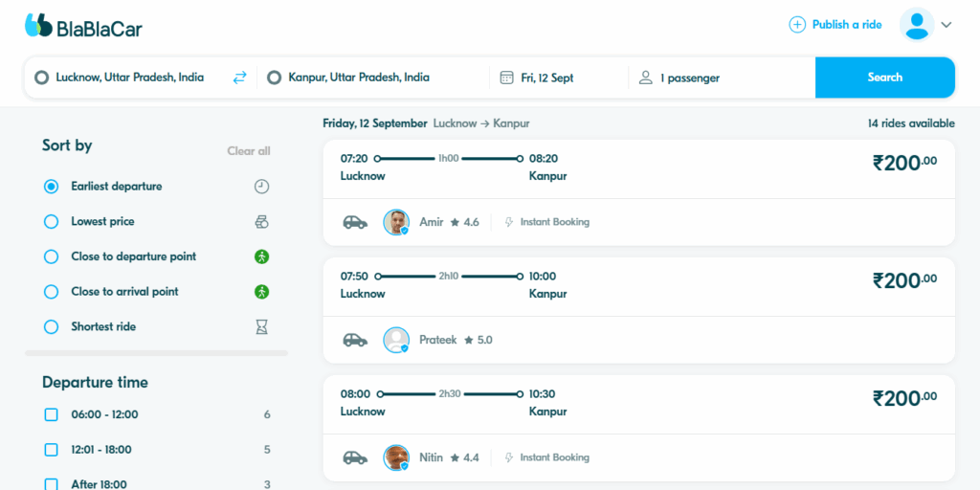The width and height of the screenshot is (980, 490).
Task: Click the Publish a ride link
Action: 835,25
